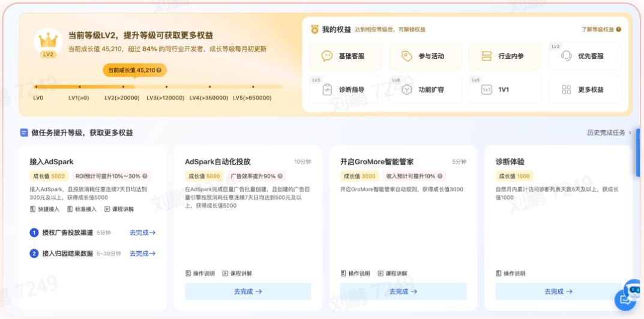644x319 pixels.
Task: Click 去完成 for 授权广告投放渠道
Action: 142,233
